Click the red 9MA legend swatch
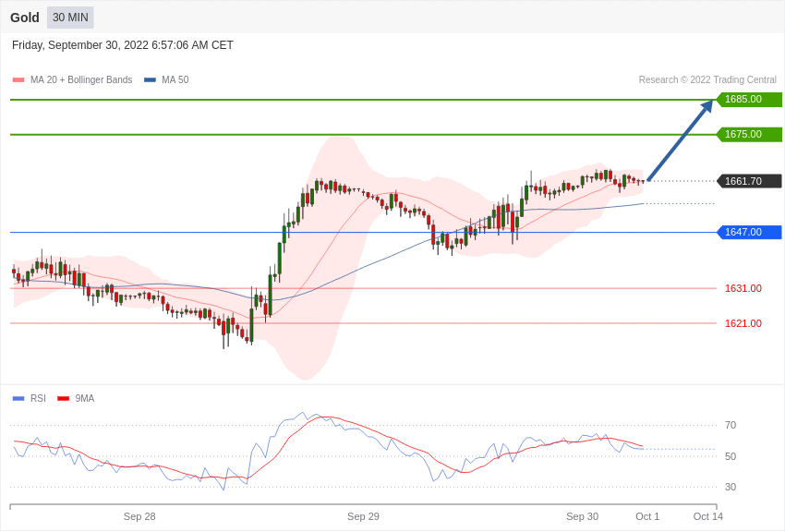This screenshot has width=785, height=532. pos(63,399)
